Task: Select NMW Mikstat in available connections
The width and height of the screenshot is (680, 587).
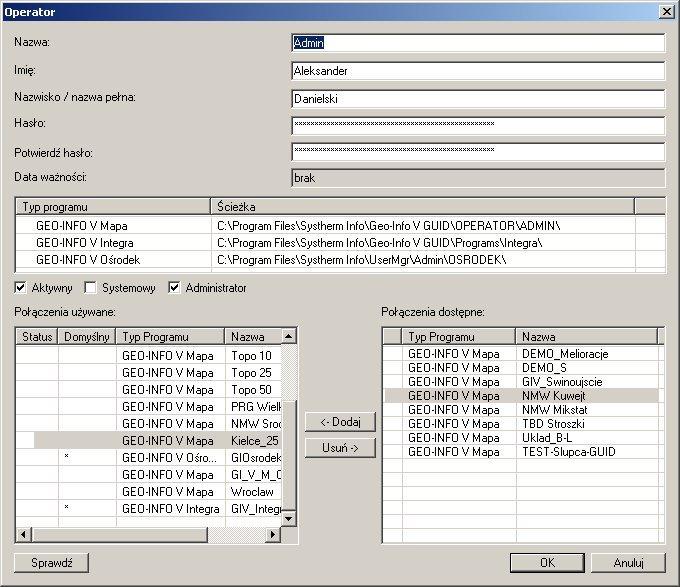Action: tap(522, 409)
